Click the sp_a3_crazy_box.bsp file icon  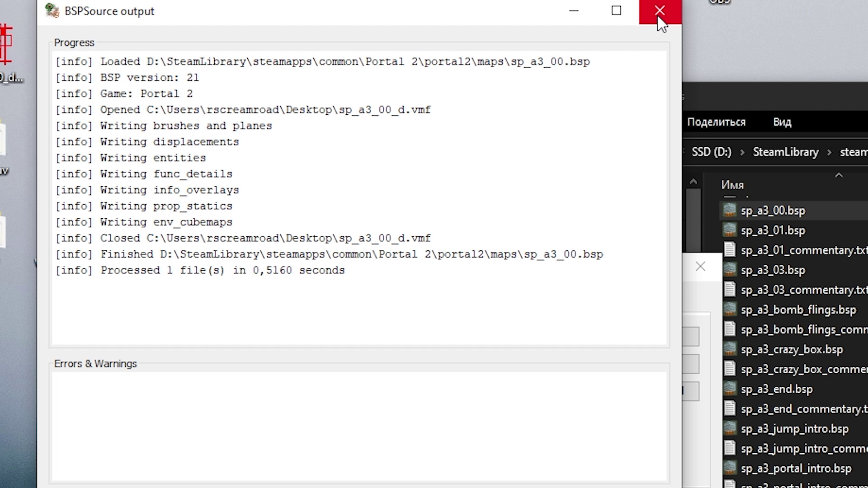(x=729, y=349)
